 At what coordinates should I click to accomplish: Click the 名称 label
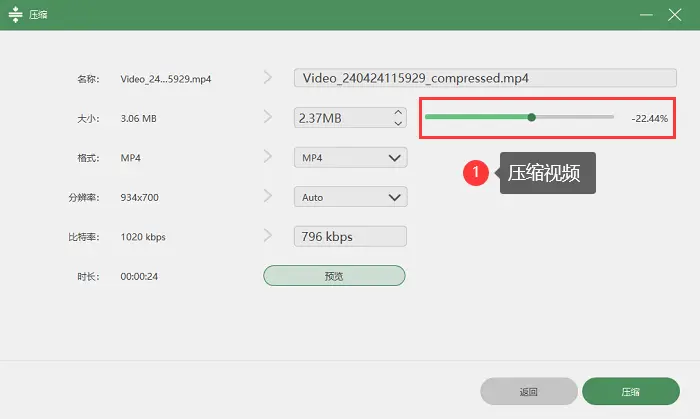coord(88,79)
